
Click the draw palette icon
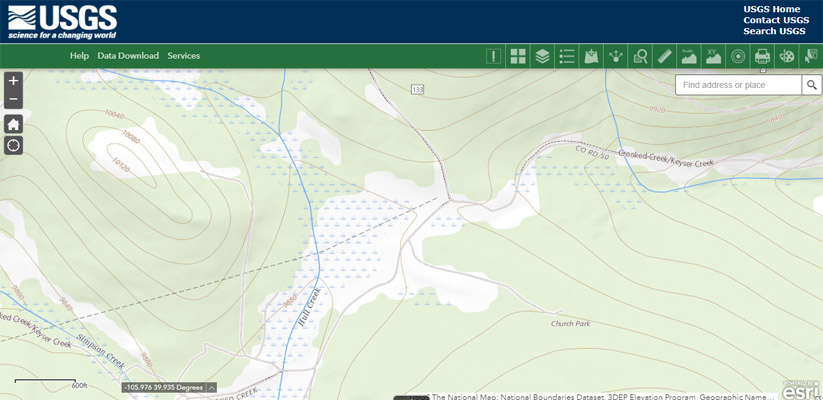[786, 56]
